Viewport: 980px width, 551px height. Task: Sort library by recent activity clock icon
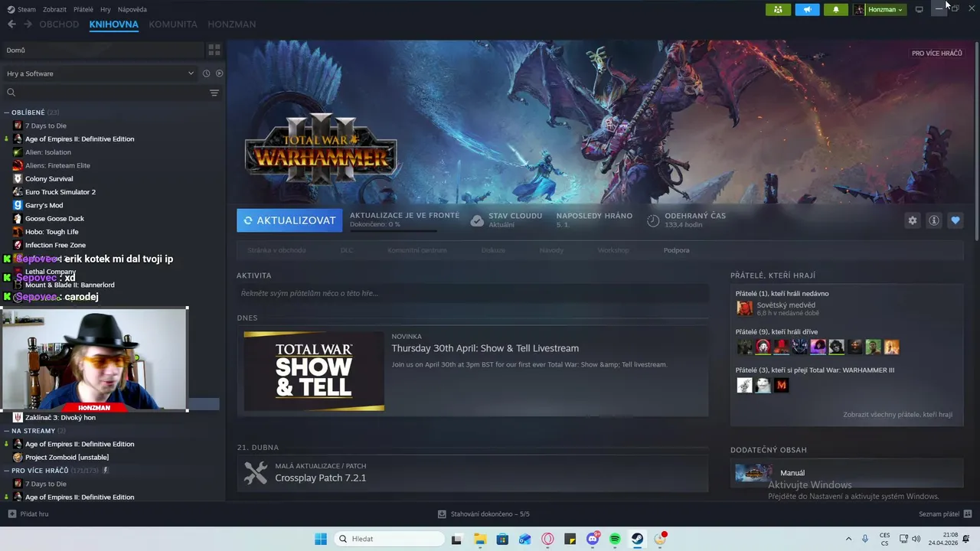[206, 73]
